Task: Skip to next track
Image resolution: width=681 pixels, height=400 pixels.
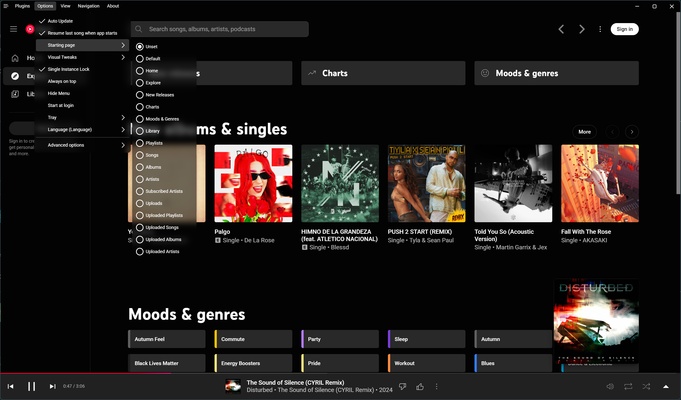Action: pos(53,386)
